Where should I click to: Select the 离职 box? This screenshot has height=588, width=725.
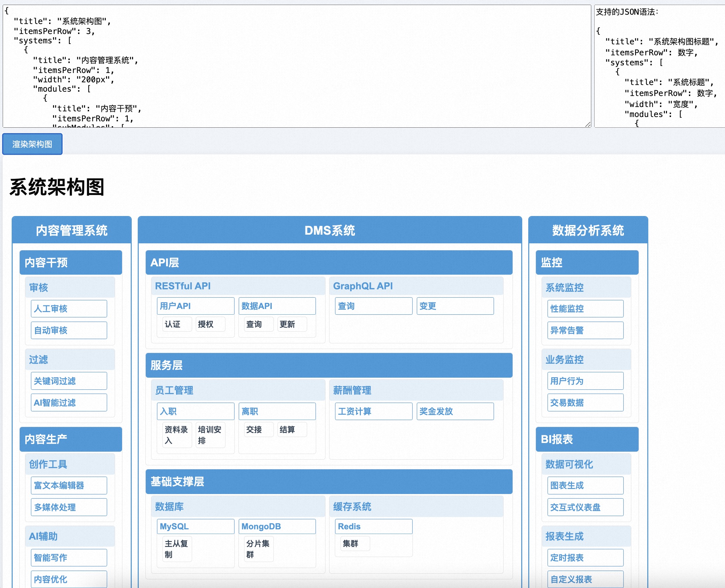click(x=277, y=412)
